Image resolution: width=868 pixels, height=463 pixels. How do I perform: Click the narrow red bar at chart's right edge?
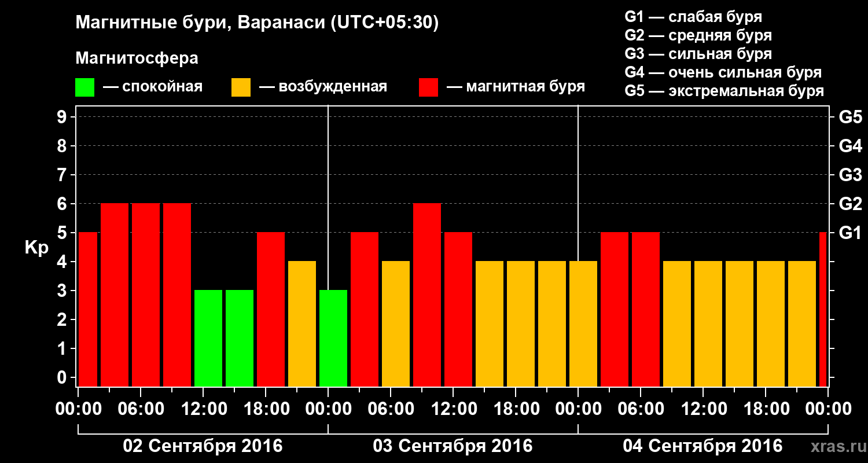823,310
